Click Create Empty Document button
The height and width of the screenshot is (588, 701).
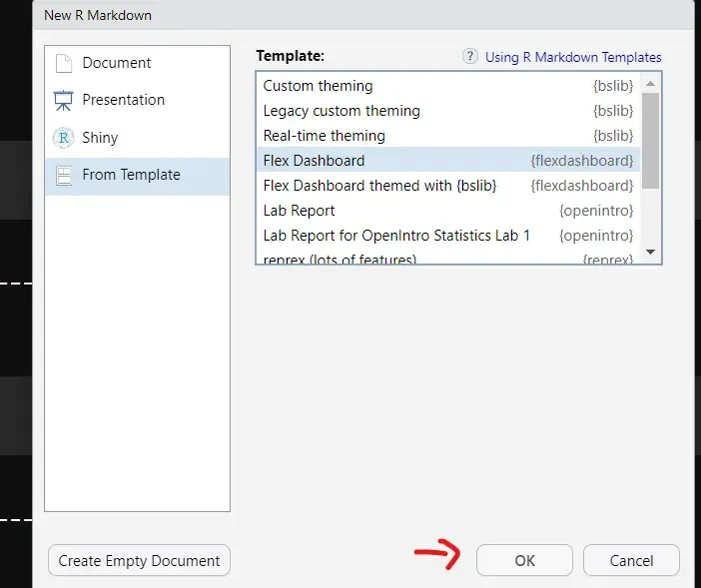(x=139, y=561)
